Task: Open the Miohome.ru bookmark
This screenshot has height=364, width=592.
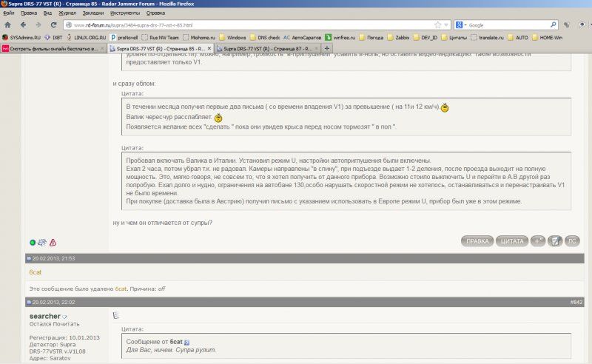Action: point(199,38)
